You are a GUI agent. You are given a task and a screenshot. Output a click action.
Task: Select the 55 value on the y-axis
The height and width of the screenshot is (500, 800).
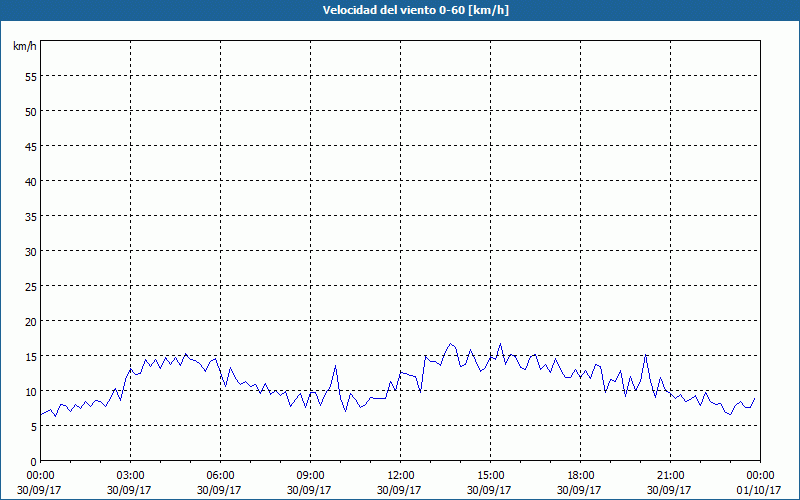tap(31, 76)
